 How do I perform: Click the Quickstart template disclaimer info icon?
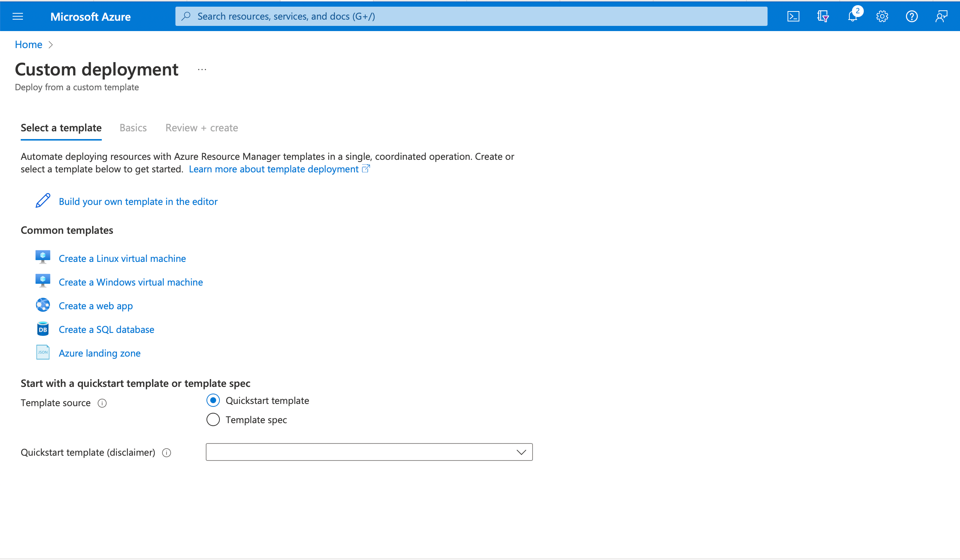(x=167, y=453)
